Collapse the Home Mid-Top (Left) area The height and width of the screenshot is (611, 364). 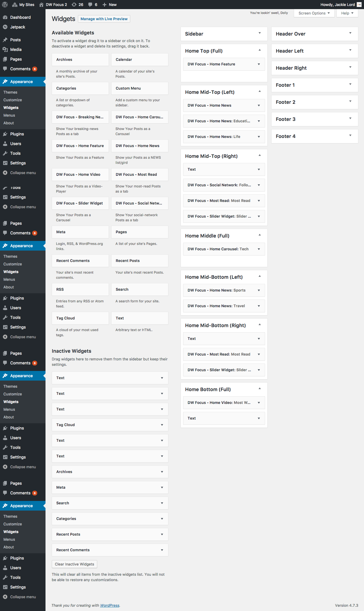click(260, 92)
